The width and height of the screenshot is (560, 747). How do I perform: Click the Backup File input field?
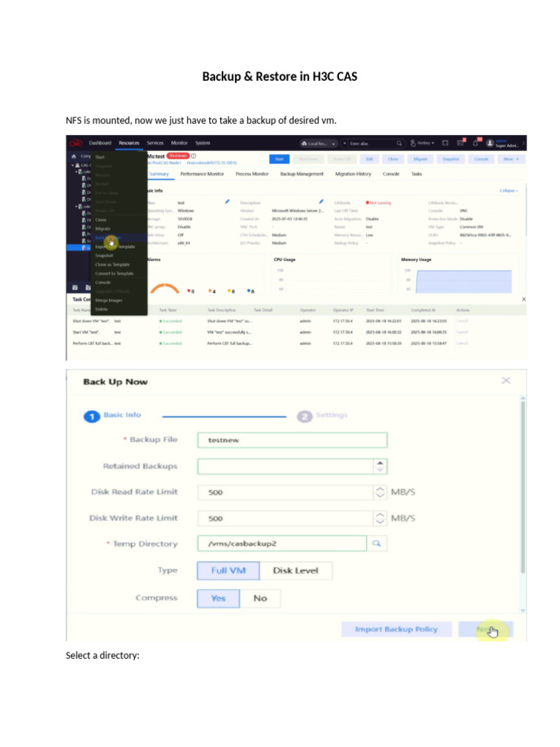[x=292, y=440]
